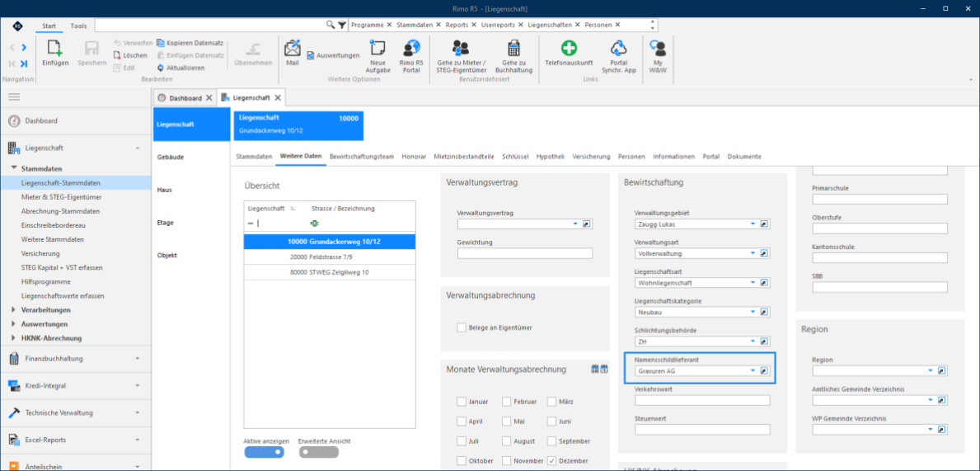This screenshot has width=980, height=471.
Task: Open Liegenschaftsart dropdown
Action: coord(753,283)
